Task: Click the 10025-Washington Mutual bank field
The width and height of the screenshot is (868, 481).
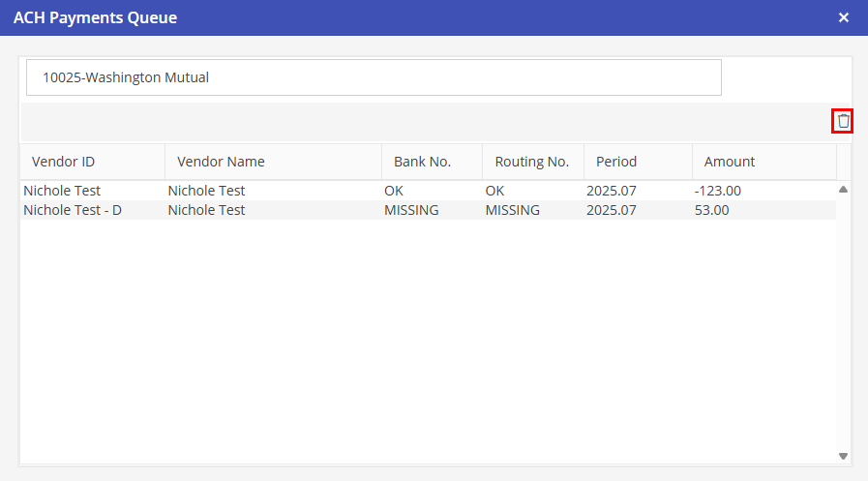Action: tap(374, 77)
